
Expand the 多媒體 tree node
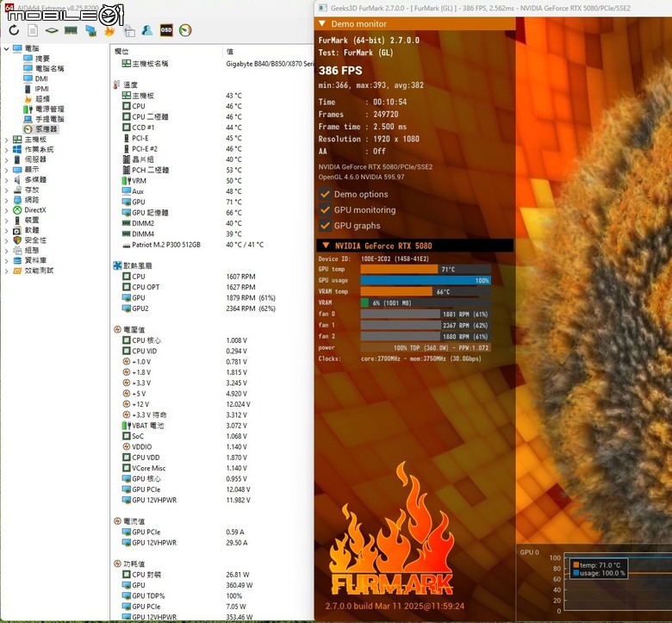tap(6, 179)
